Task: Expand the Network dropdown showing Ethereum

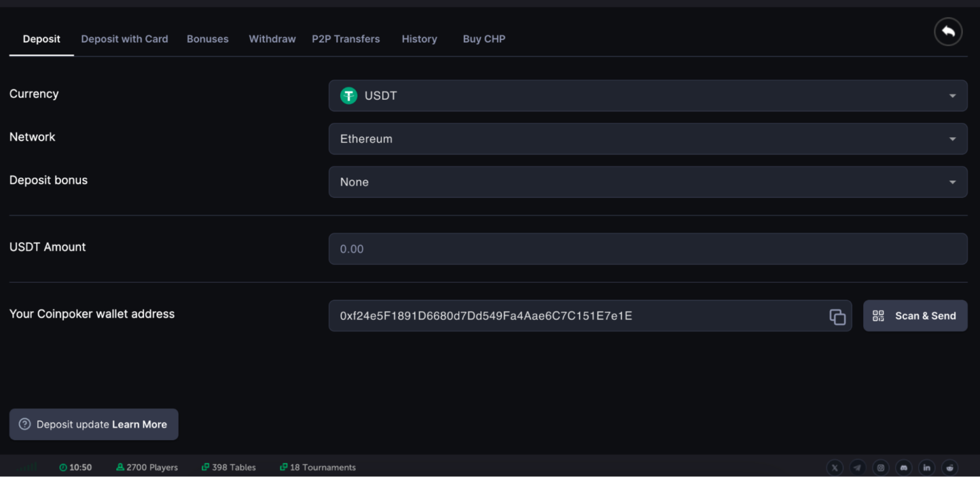Action: (648, 139)
